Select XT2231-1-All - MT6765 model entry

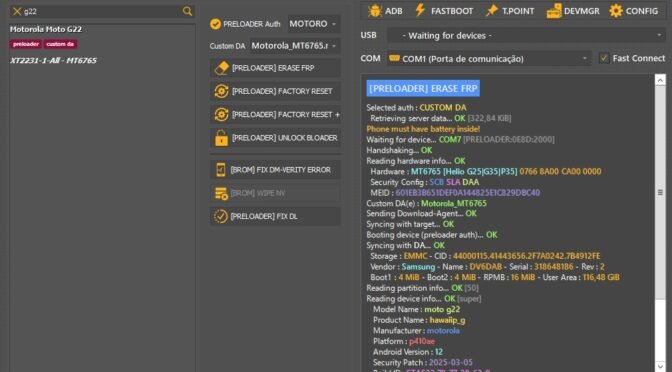point(54,60)
